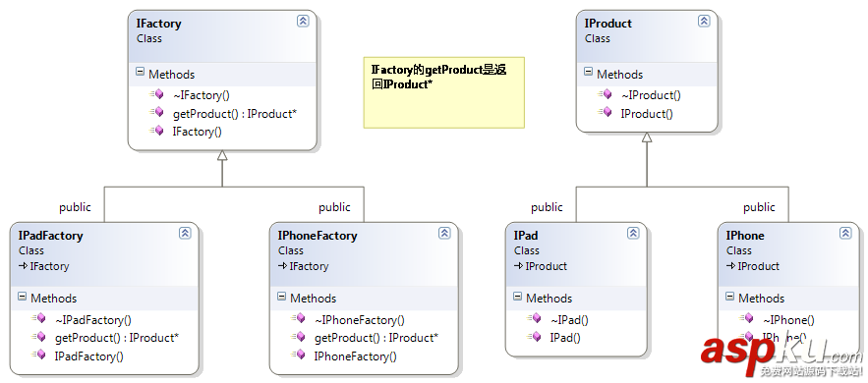Click the method icon next to IFactory getProduct()
Image resolution: width=868 pixels, height=383 pixels.
point(156,112)
